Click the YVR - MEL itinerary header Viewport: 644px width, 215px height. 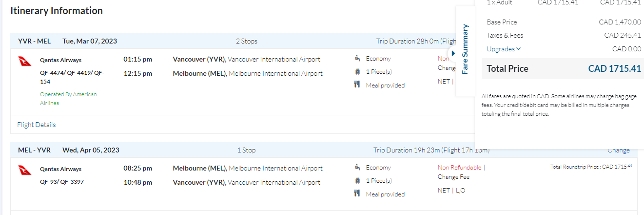coord(34,41)
